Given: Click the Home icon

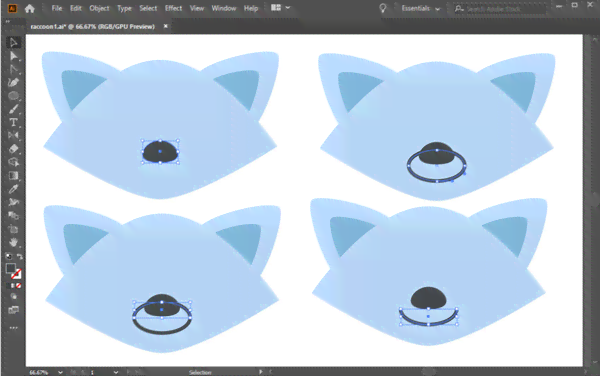Looking at the screenshot, I should point(29,8).
